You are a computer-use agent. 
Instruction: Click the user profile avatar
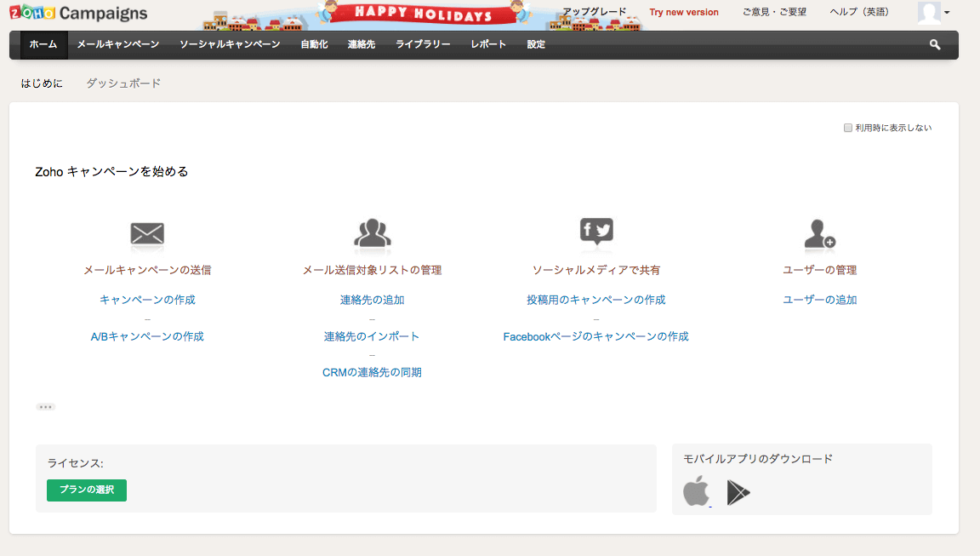[x=929, y=13]
